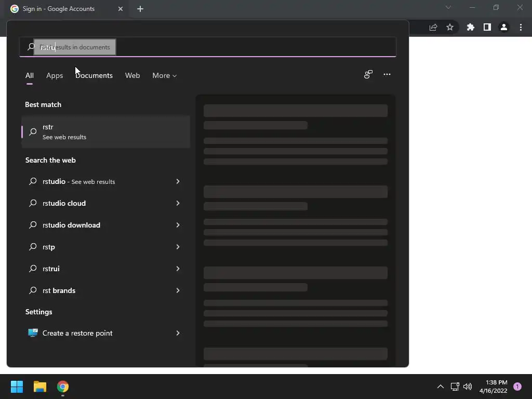
Task: Expand the rstudio download suggestion arrow
Action: pos(178,225)
